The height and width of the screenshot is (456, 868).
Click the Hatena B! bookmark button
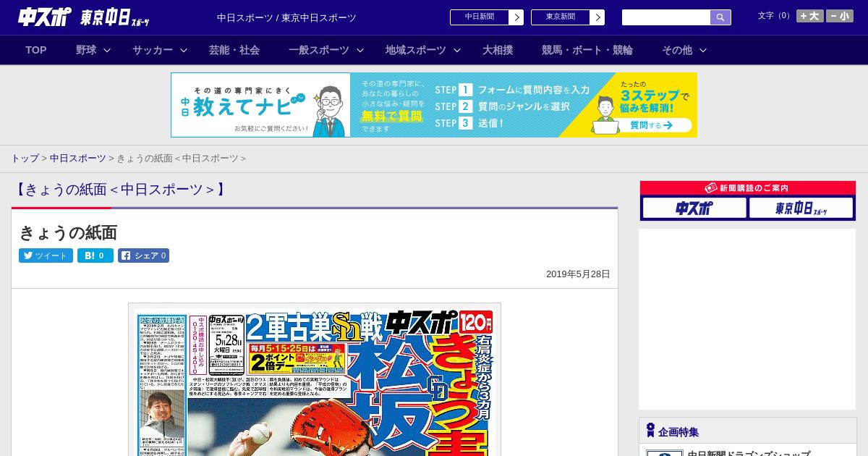(95, 256)
